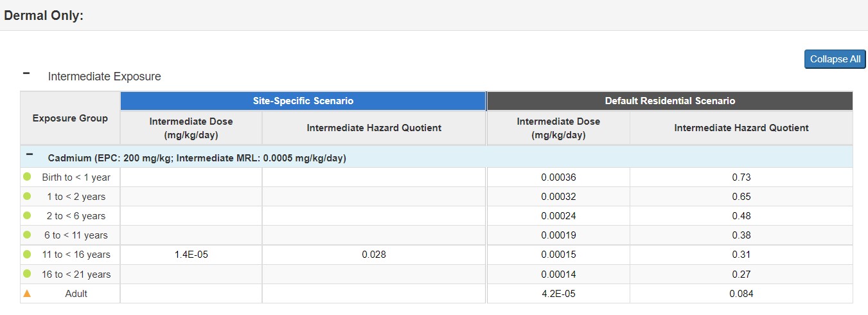Click green dot beside 16 to < 21 years

coord(27,274)
